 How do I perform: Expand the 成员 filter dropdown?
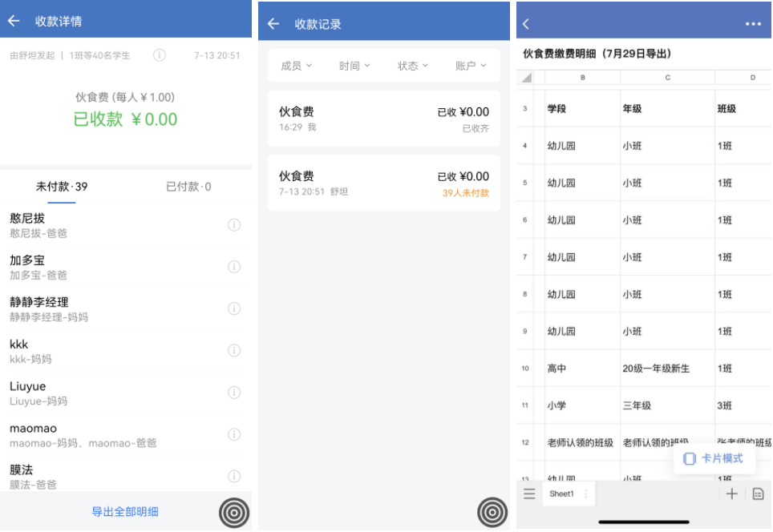296,66
